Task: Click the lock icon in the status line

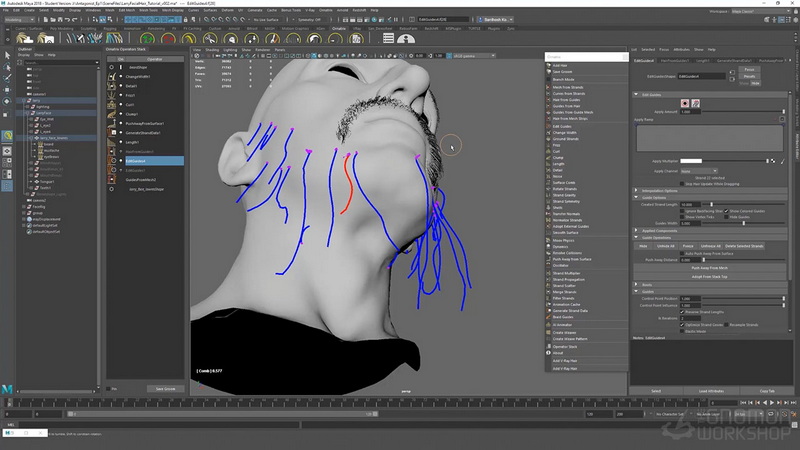Action: point(185,19)
